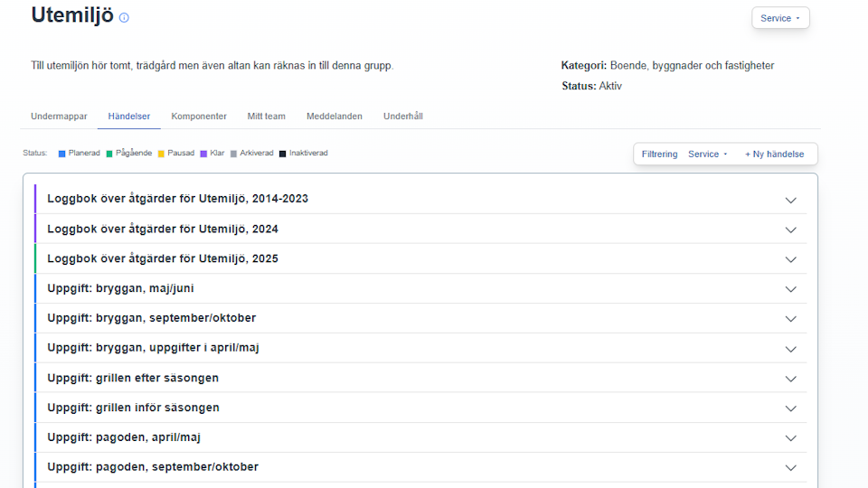The height and width of the screenshot is (488, 868).
Task: Click the green Pågående status swatch
Action: point(109,154)
